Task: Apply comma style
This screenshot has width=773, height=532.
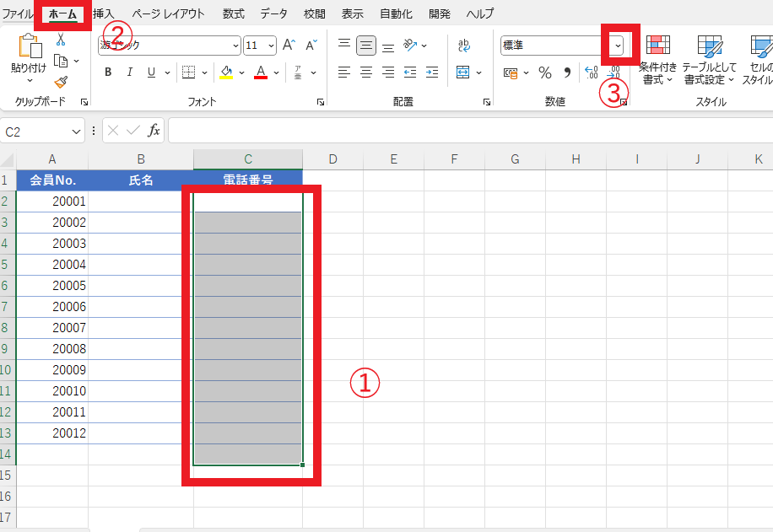Action: (567, 73)
